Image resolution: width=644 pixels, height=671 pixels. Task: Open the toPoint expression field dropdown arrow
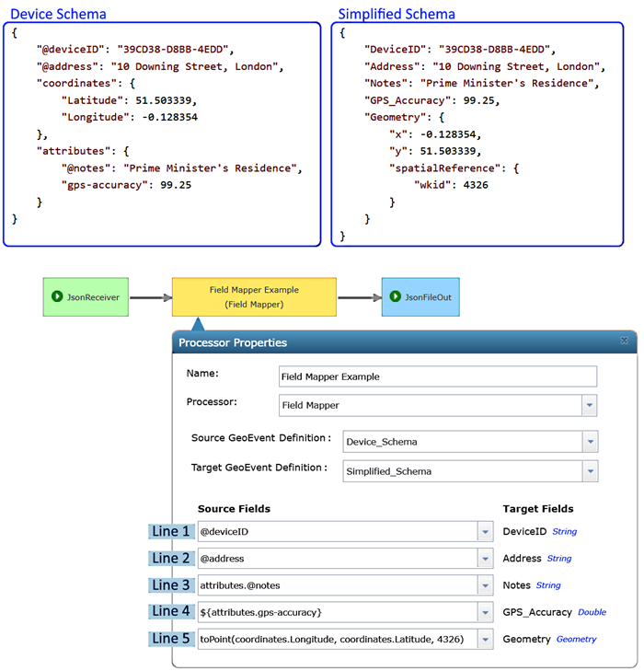coord(485,639)
